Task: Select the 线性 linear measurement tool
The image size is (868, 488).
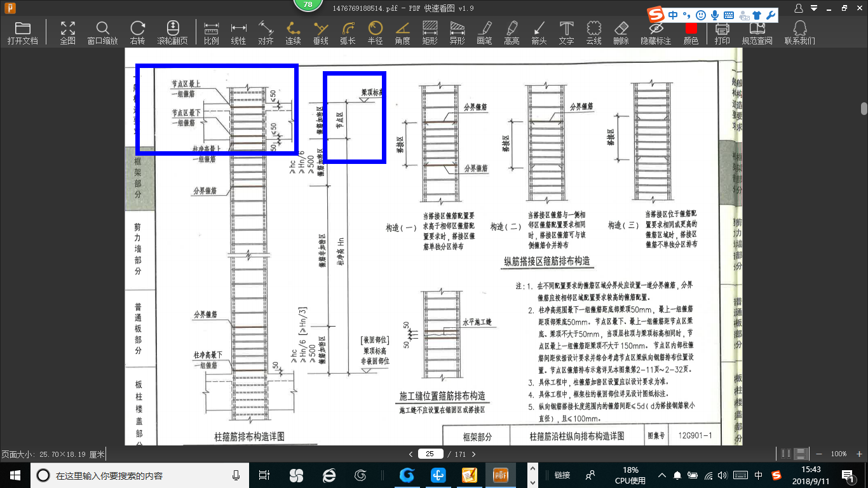Action: click(x=238, y=33)
